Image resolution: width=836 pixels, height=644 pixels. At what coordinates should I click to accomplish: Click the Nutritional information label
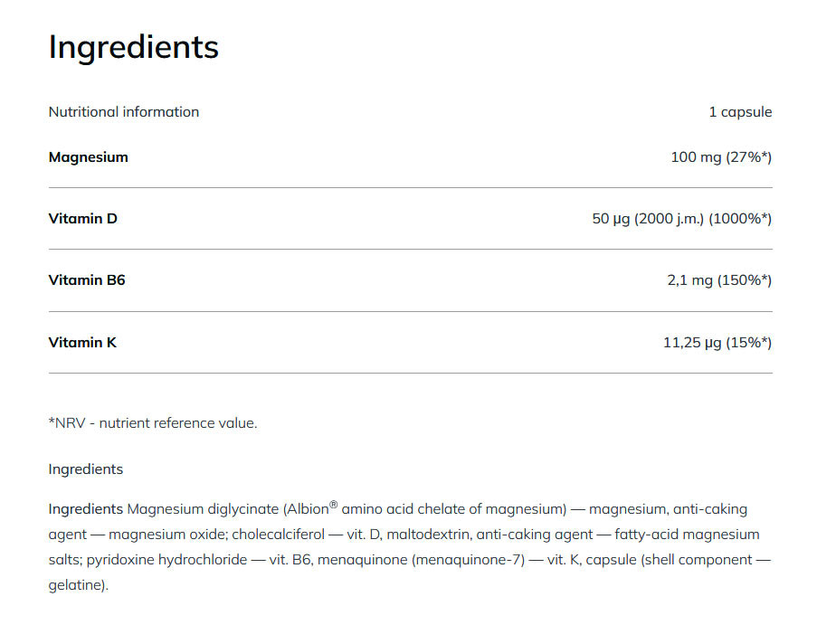(x=123, y=112)
